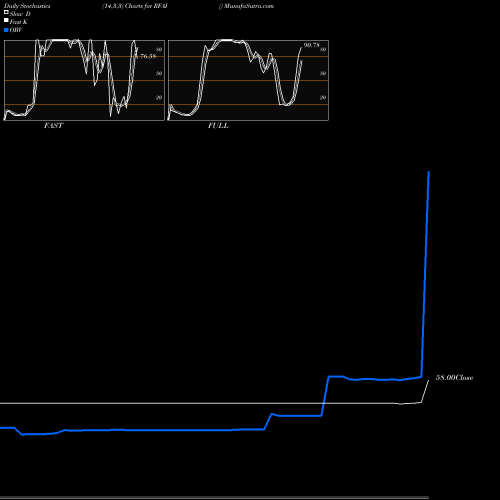The width and height of the screenshot is (500, 500).
Task: Click the (14,3,3) Charts for title text
Action: point(127,6)
